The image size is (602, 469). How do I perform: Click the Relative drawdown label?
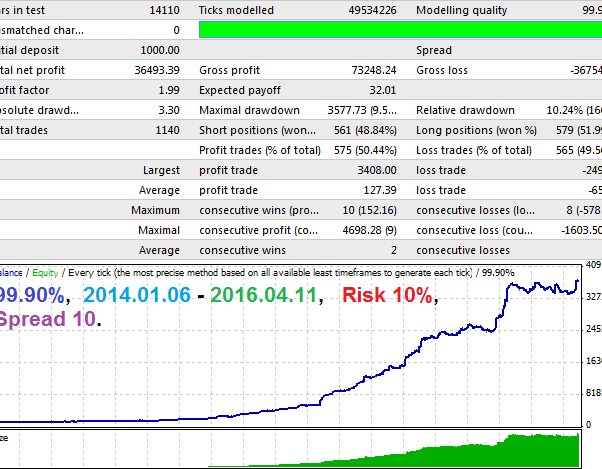[x=465, y=110]
